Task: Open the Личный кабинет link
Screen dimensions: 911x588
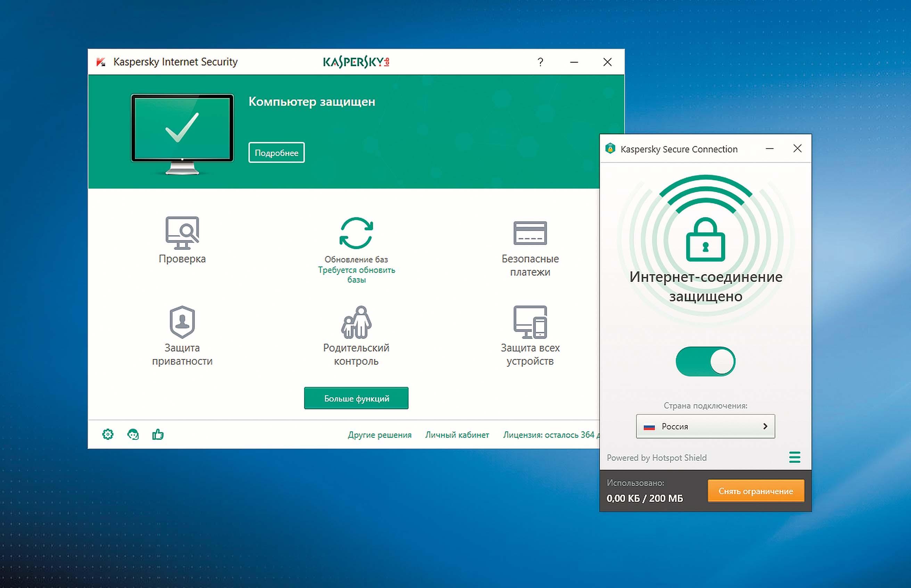Action: pos(457,434)
